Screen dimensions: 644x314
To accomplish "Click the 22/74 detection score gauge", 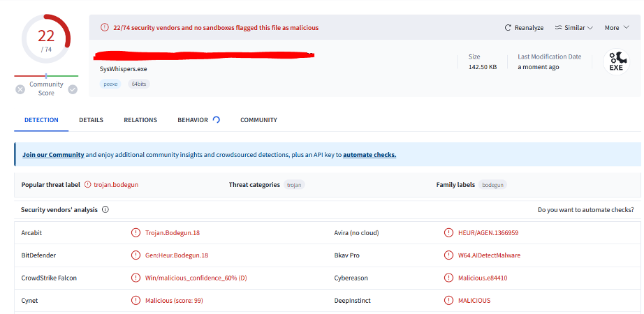I will click(46, 38).
